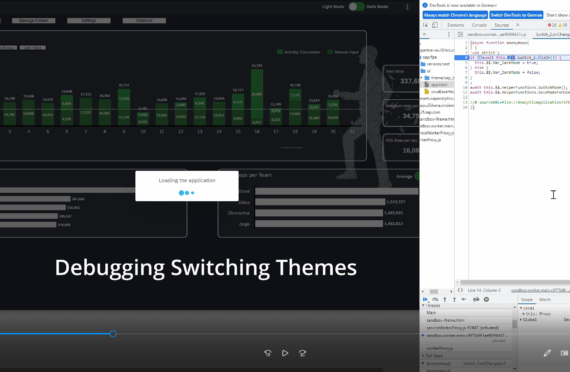
Task: Collapse the Threads section
Action: pos(423,305)
